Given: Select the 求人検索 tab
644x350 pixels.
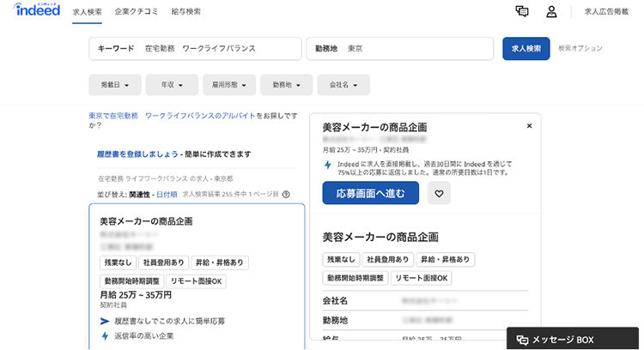Looking at the screenshot, I should click(87, 12).
